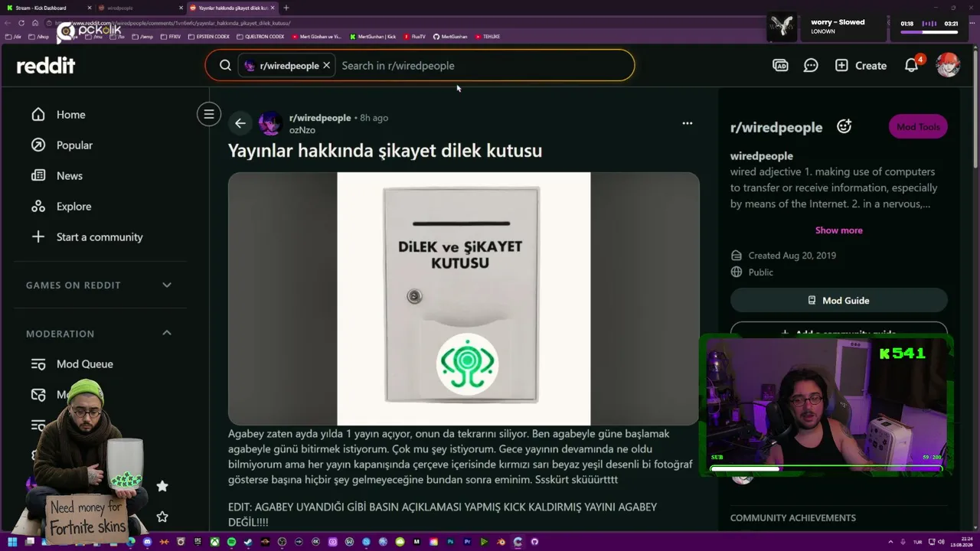This screenshot has height=551, width=980.
Task: Click the Created Aug 20, 2019 text
Action: point(792,256)
